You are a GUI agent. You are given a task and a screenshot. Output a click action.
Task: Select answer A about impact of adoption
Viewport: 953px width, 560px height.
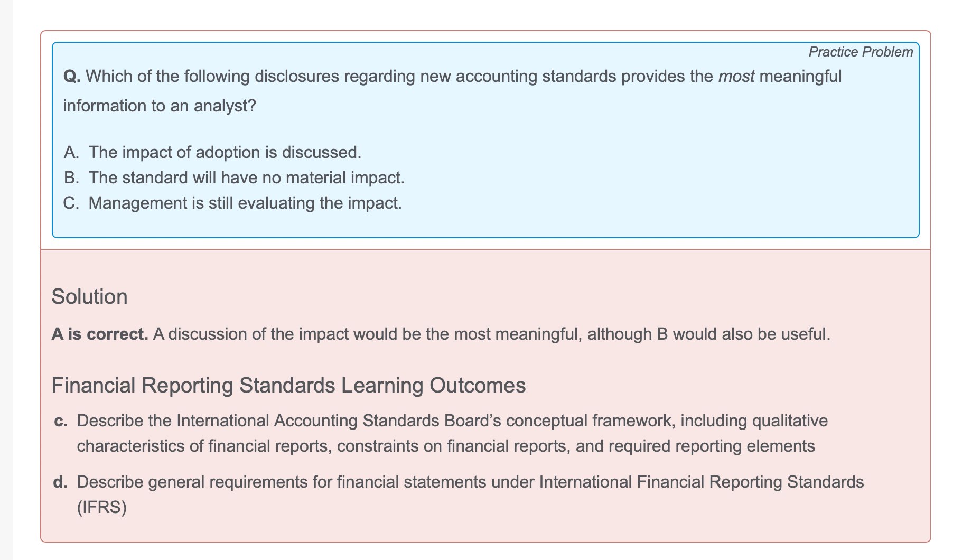[x=225, y=152]
